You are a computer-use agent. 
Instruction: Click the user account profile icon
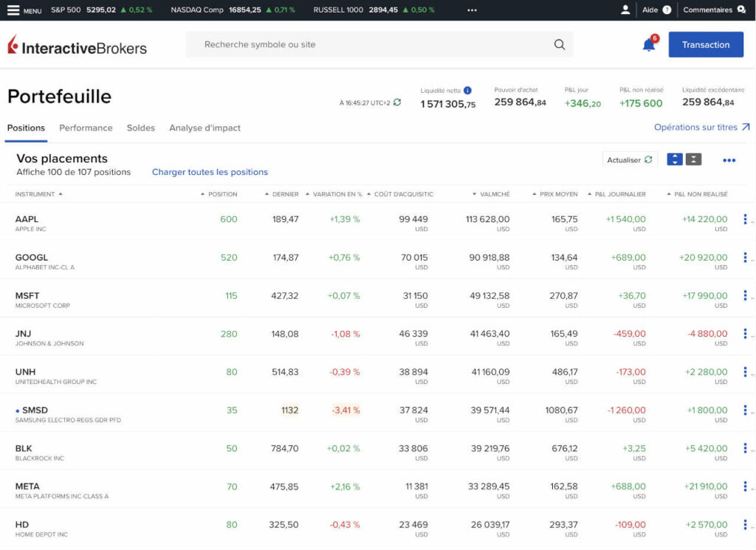[x=625, y=10]
